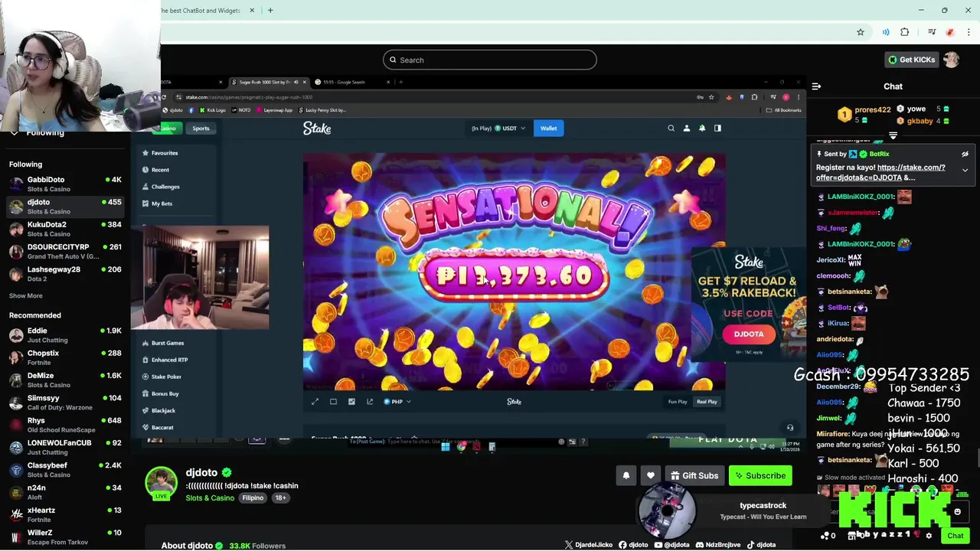Image resolution: width=980 pixels, height=551 pixels.
Task: Open KukuDota2 channel in sidebar
Action: tap(65, 229)
